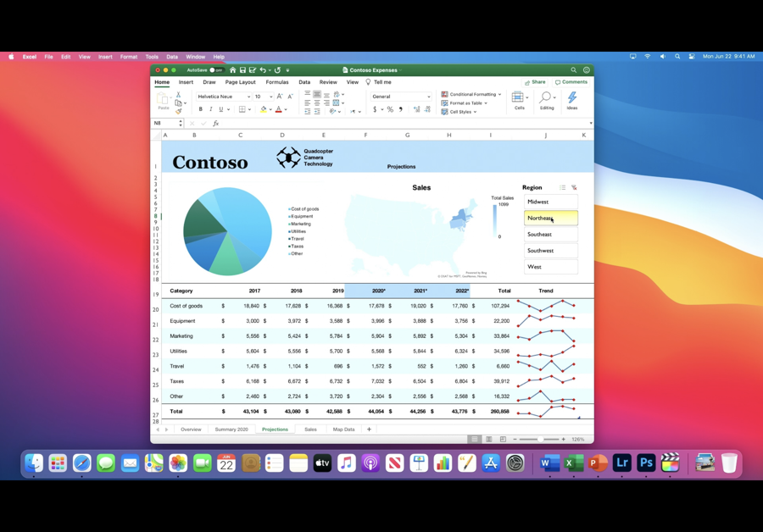This screenshot has height=532, width=763.
Task: Select column F header
Action: [365, 136]
